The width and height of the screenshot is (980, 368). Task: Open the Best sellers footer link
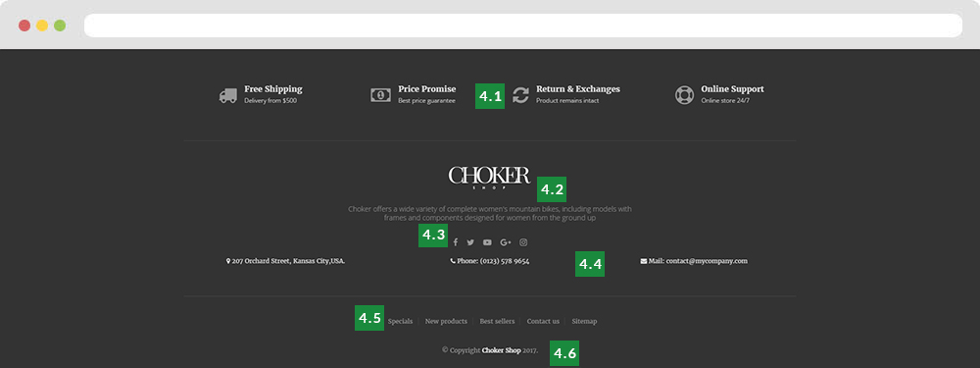click(497, 321)
